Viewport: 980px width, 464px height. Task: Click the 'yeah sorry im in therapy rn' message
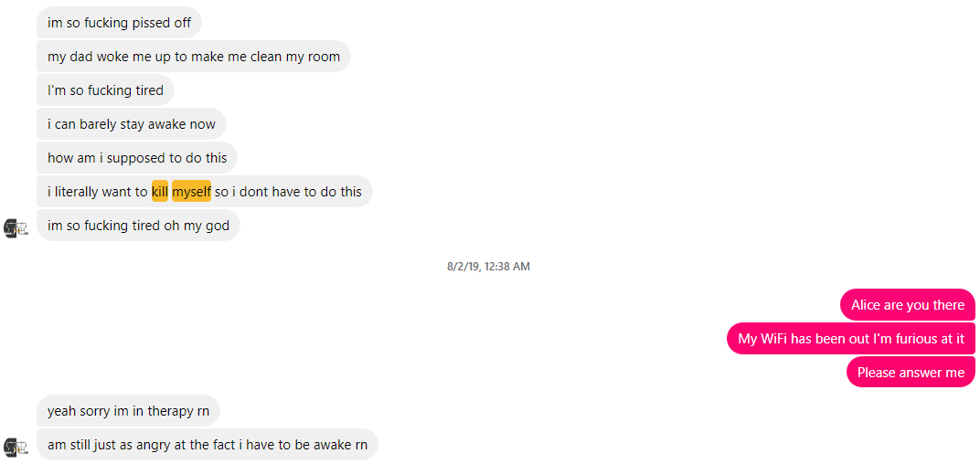128,411
